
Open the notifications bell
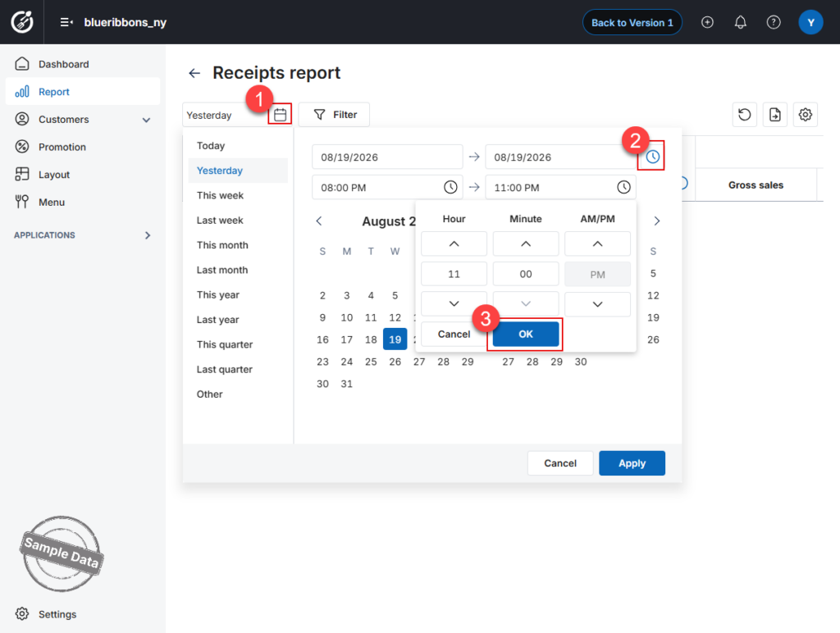(x=741, y=22)
